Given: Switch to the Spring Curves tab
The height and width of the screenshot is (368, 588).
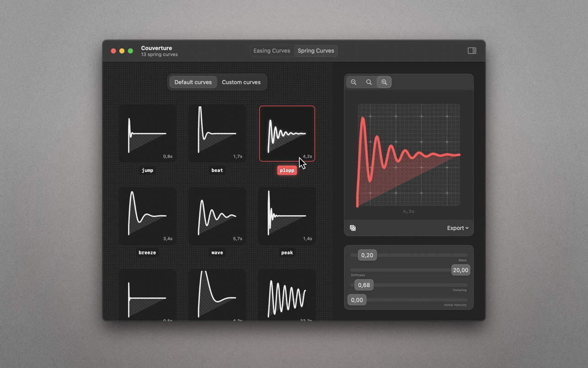Looking at the screenshot, I should click(x=315, y=51).
